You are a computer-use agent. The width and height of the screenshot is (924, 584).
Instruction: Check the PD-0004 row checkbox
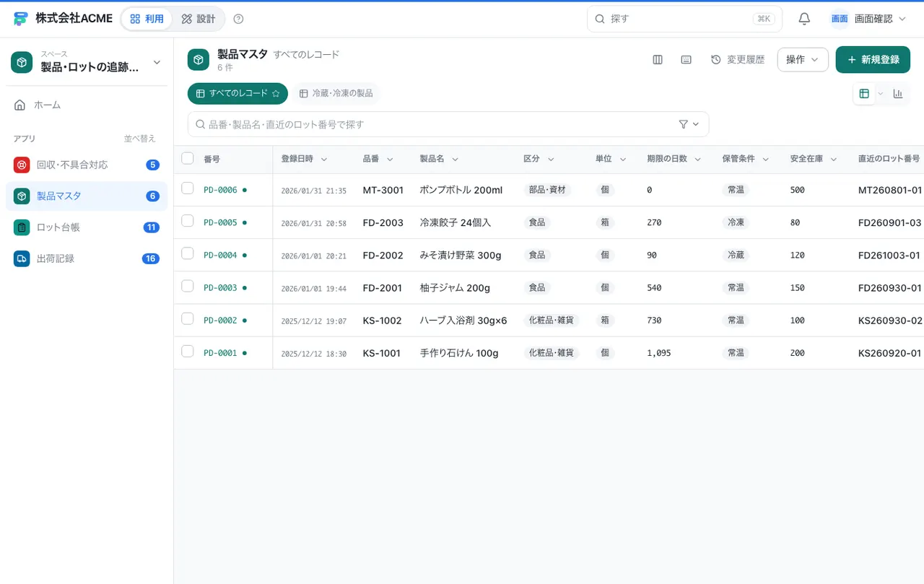click(188, 253)
